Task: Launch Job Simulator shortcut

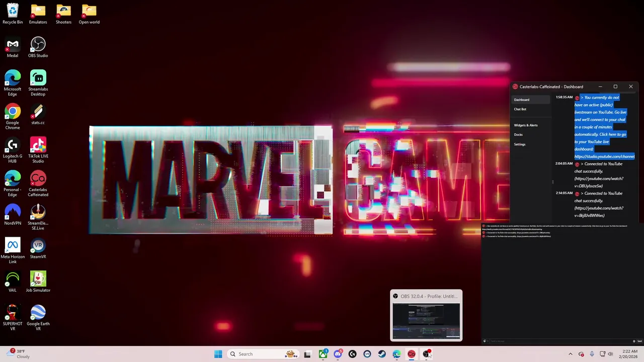Action: 38,283
